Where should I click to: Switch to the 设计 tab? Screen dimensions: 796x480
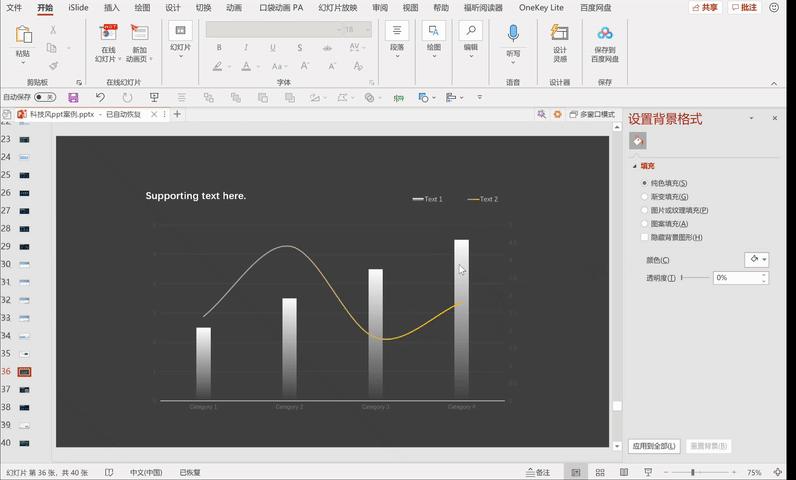[x=173, y=8]
